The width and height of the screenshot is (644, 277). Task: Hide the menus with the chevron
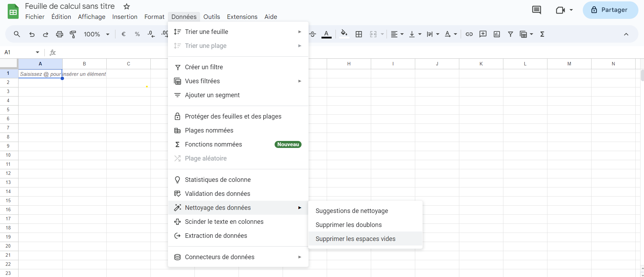(626, 34)
